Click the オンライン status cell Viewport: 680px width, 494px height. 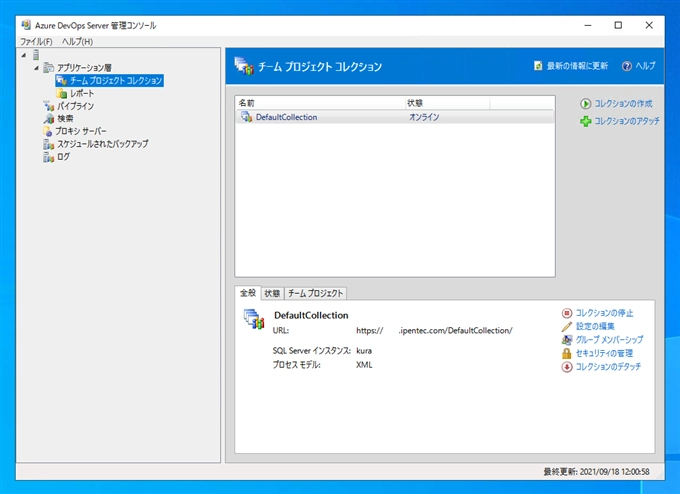click(x=424, y=117)
